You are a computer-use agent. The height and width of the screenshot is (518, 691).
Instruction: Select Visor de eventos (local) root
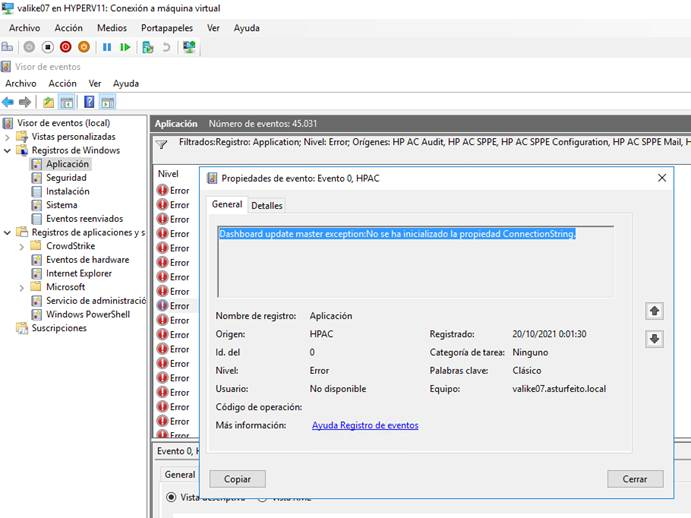pyautogui.click(x=63, y=123)
